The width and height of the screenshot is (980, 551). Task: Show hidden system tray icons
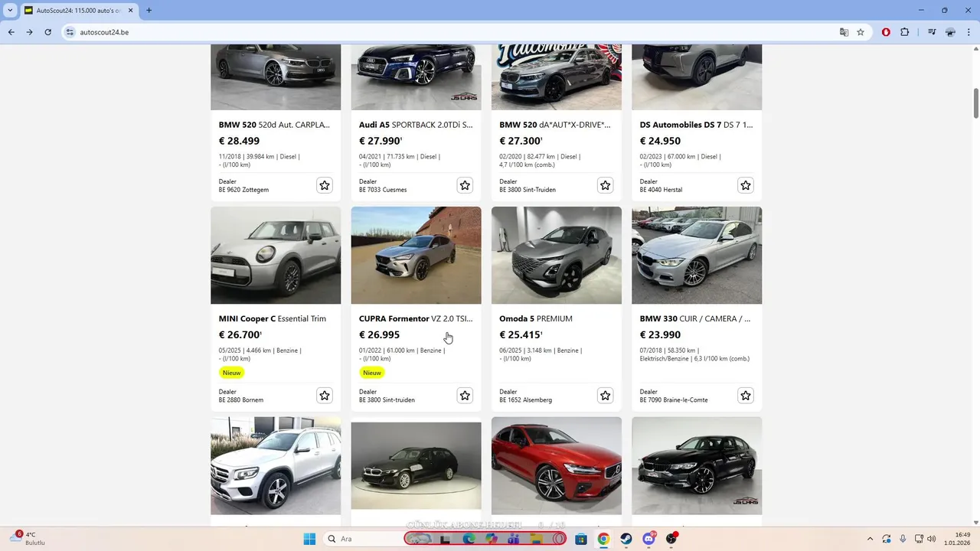click(871, 539)
